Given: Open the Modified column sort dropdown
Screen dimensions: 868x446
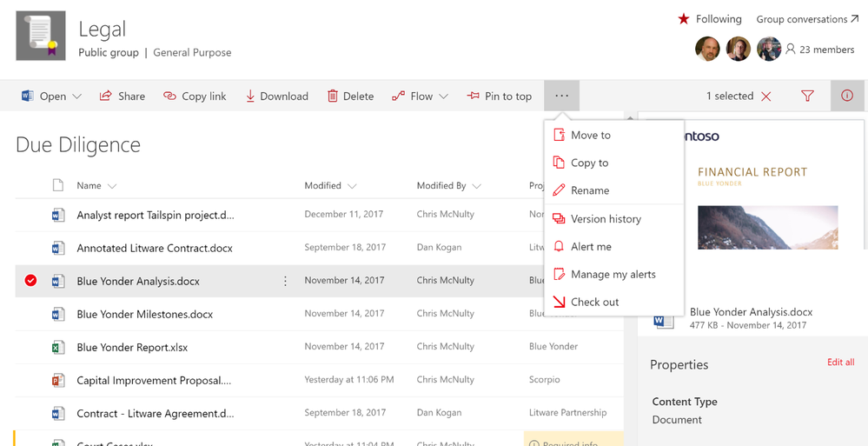Looking at the screenshot, I should coord(352,186).
